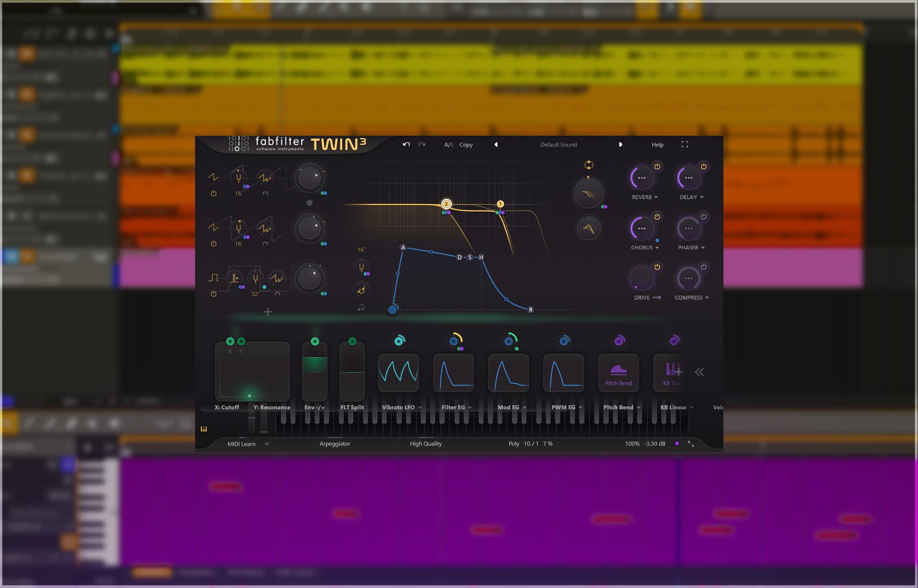Click the Pitch Bend modulation source box
The image size is (918, 588).
click(618, 373)
